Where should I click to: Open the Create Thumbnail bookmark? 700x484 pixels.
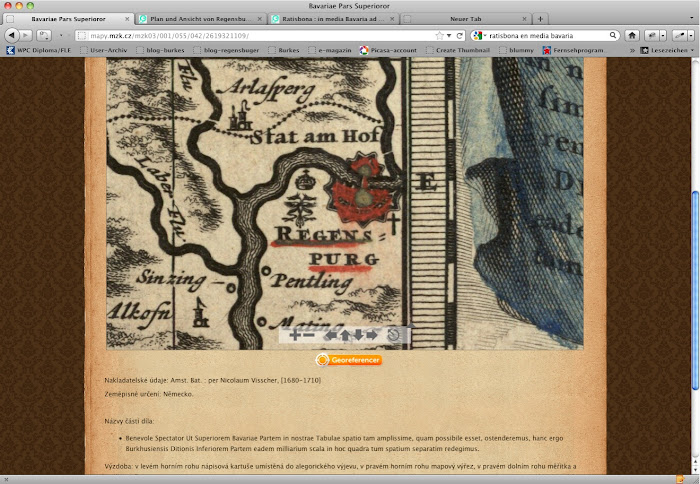tap(458, 50)
